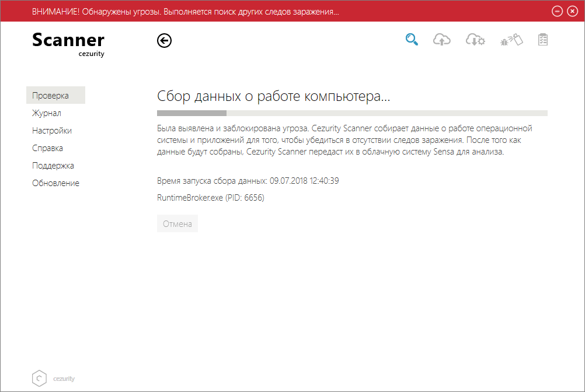Viewport: 585px width, 392px height.
Task: Open the Проверка section
Action: (55, 96)
